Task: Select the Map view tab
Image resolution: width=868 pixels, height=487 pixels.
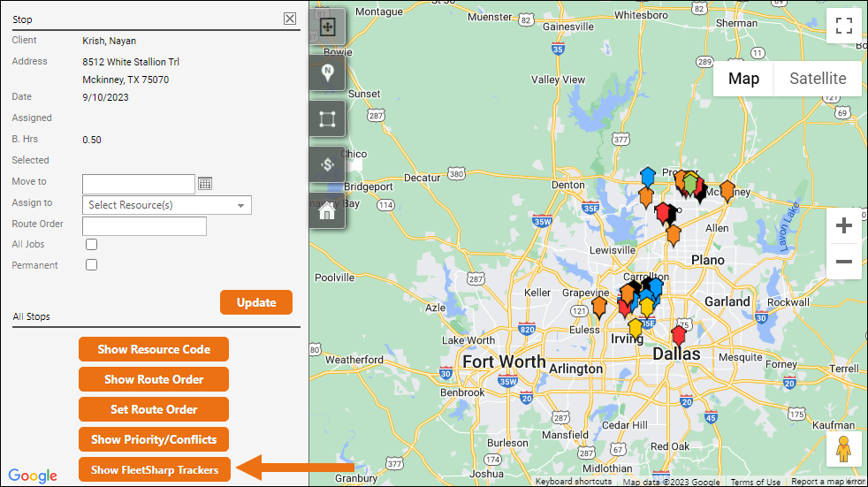Action: [743, 79]
